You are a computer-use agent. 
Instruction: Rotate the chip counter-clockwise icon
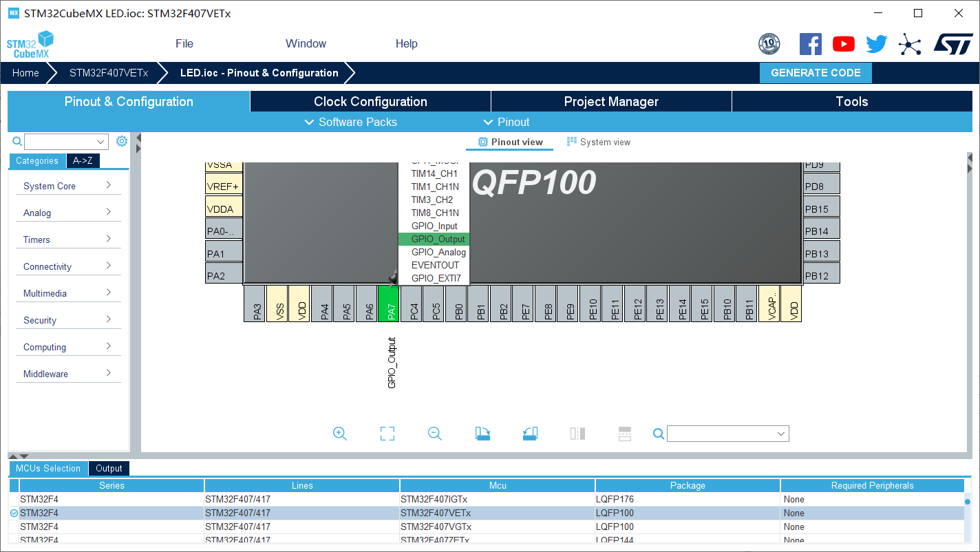[529, 434]
